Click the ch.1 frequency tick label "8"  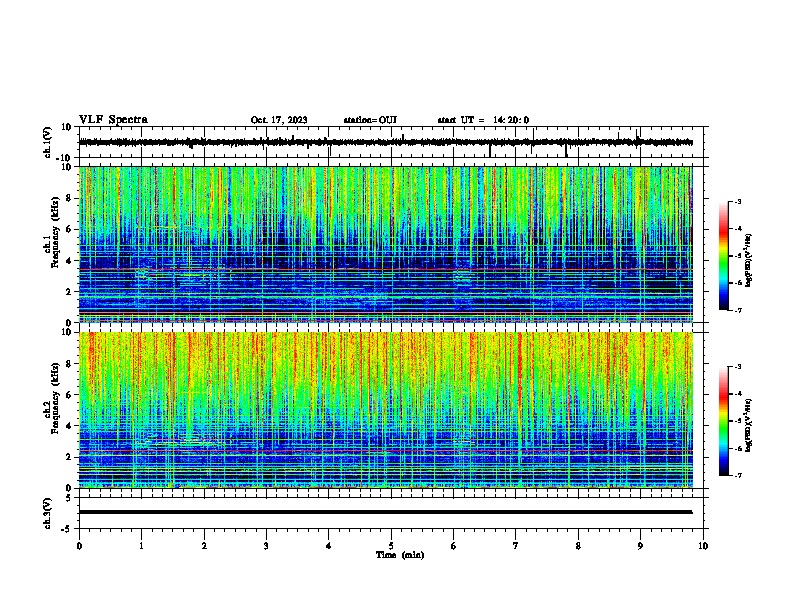[x=69, y=198]
